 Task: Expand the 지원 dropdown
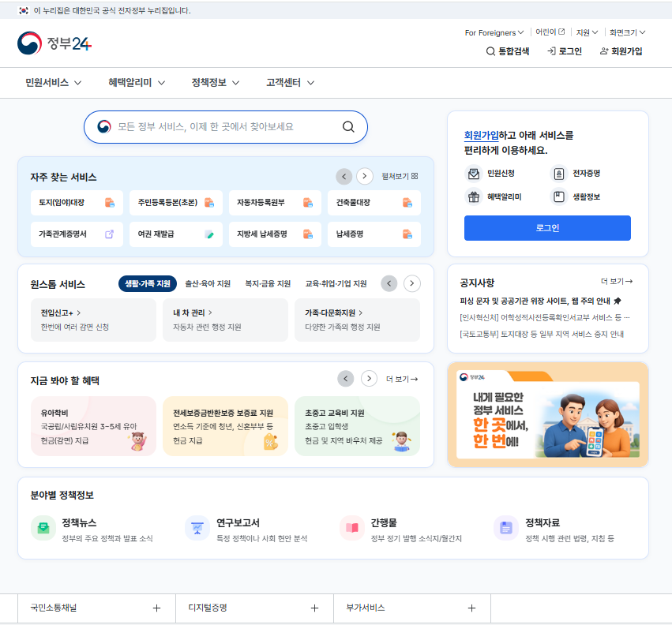587,32
